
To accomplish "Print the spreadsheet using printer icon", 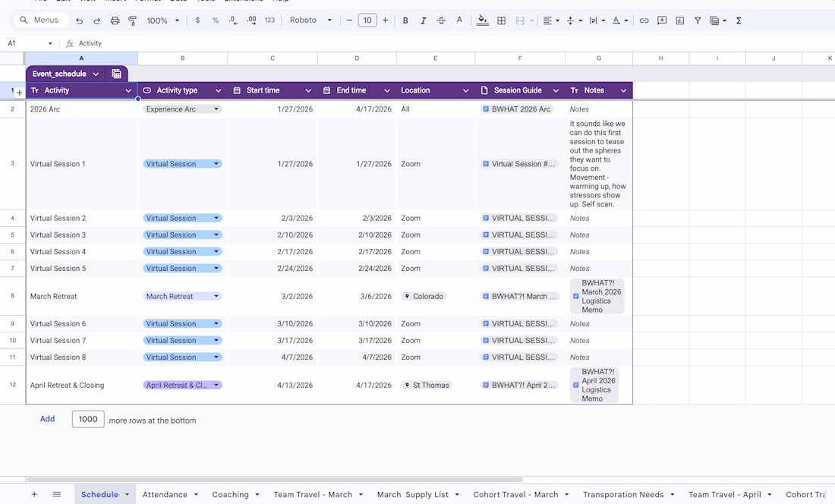I will (115, 20).
